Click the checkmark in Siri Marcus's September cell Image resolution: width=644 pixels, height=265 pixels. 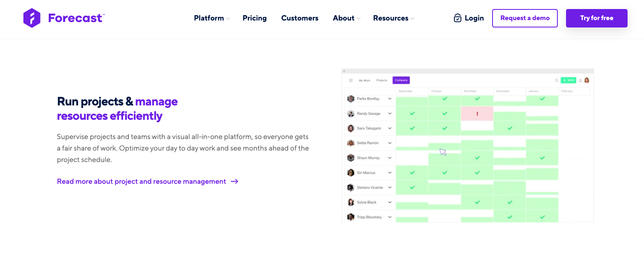pos(412,173)
